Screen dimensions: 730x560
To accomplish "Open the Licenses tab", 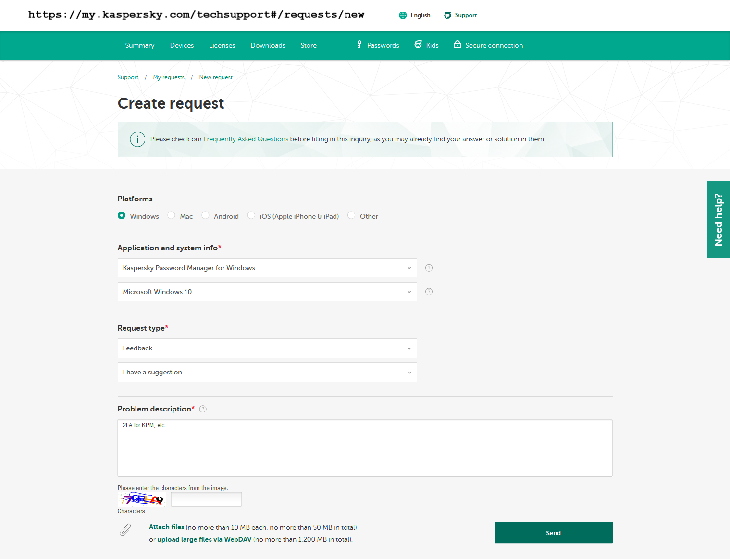I will pos(222,45).
